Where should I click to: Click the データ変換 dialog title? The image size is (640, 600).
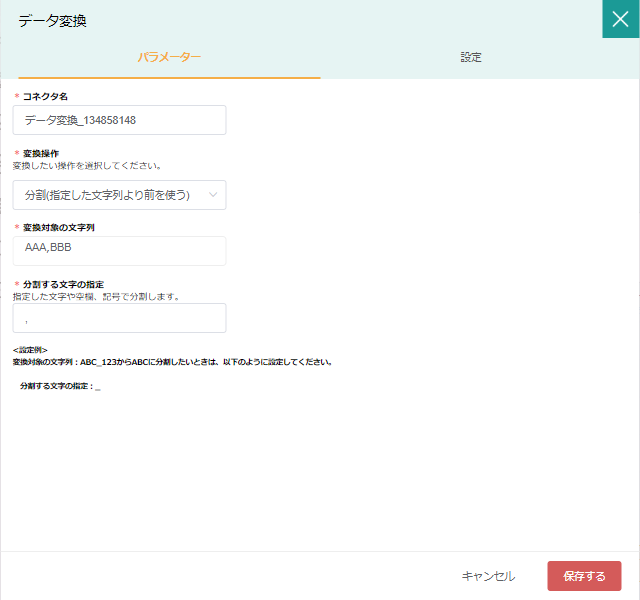(x=52, y=20)
